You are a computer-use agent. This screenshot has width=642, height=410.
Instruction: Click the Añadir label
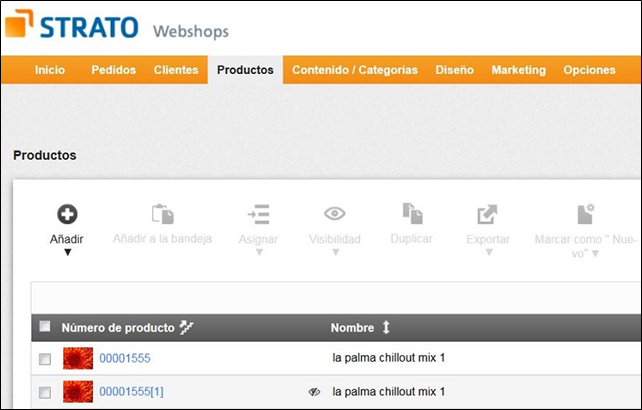tap(67, 239)
